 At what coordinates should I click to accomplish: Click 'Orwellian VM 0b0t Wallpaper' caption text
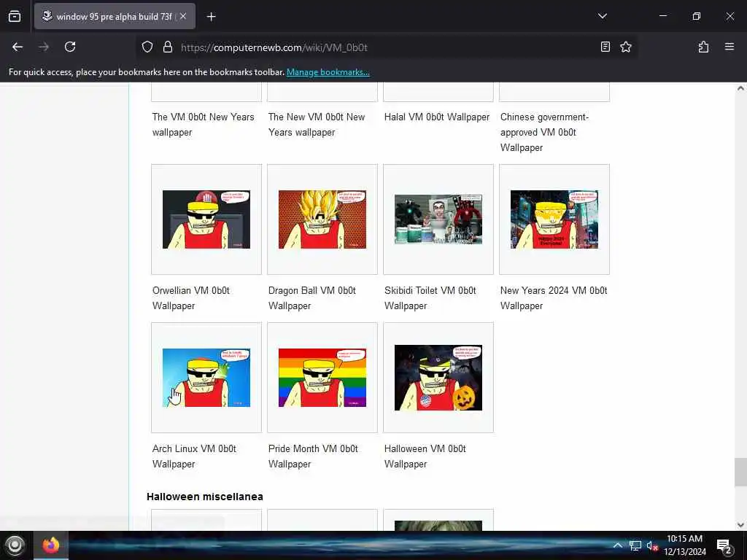[191, 298]
